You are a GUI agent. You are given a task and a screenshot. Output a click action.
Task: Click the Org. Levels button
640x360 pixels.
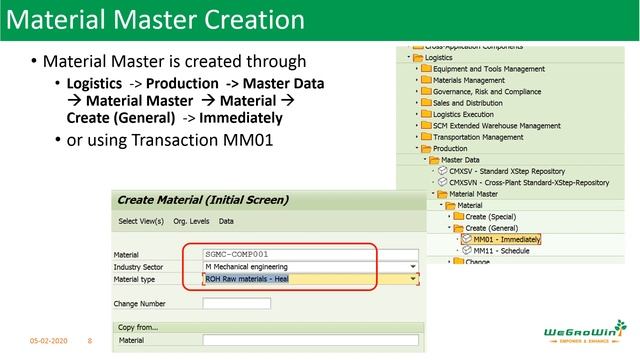coord(191,221)
